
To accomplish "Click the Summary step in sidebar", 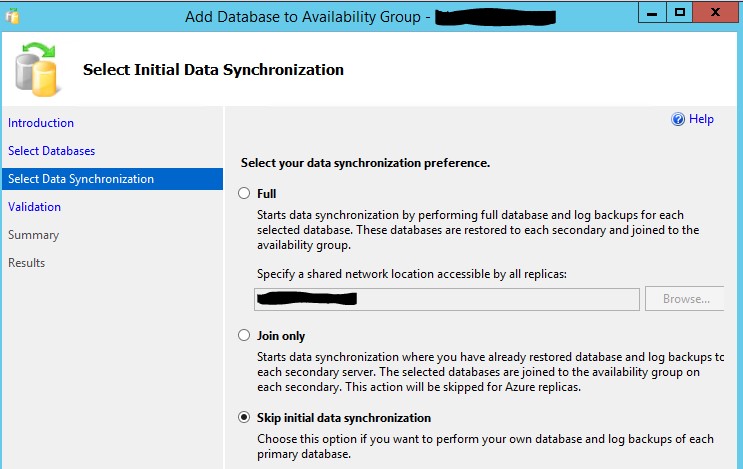I will (x=33, y=235).
